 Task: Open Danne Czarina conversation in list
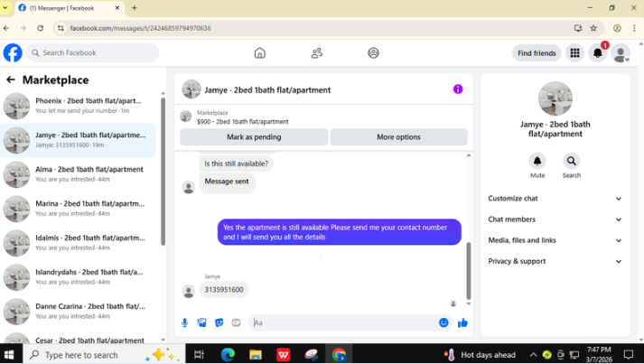78,311
